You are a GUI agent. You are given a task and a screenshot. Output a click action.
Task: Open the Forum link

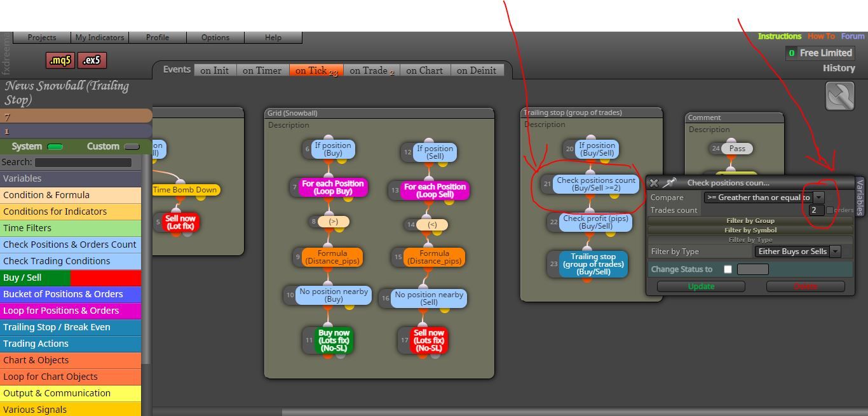[853, 36]
